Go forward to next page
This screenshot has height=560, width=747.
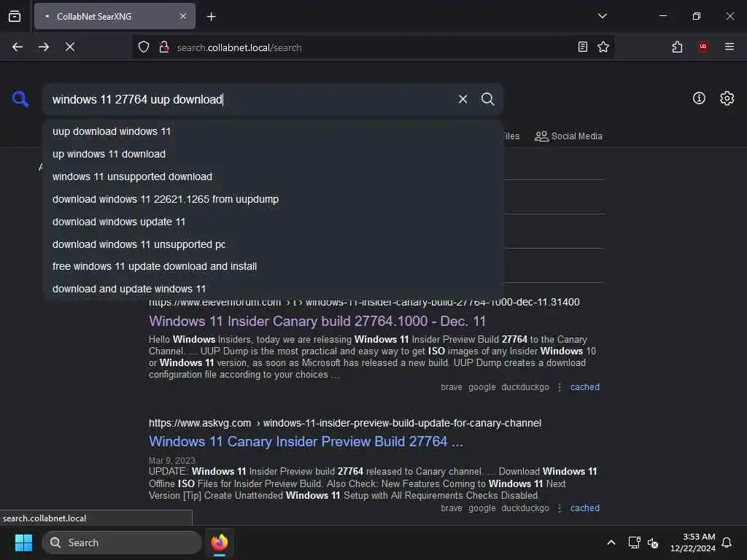coord(43,47)
